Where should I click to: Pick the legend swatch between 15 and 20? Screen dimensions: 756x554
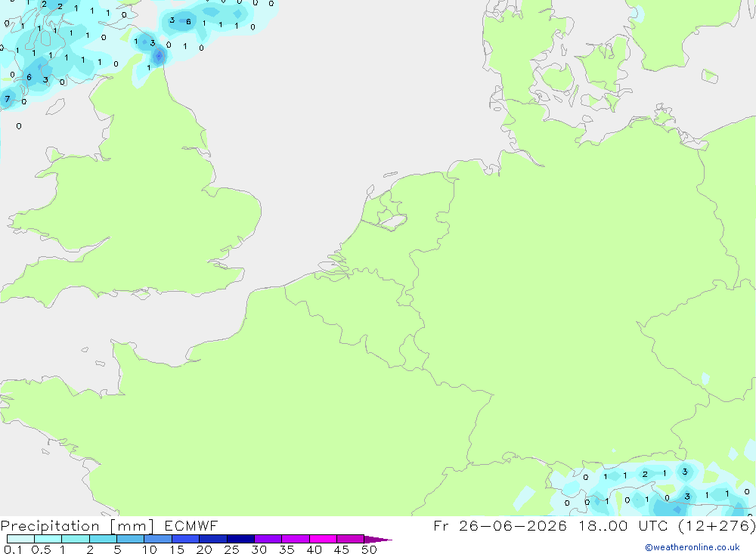[186, 539]
